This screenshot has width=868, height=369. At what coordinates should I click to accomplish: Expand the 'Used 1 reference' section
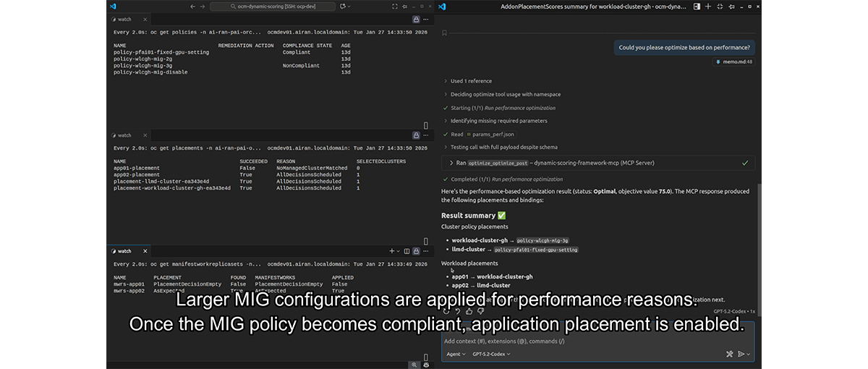pyautogui.click(x=470, y=81)
